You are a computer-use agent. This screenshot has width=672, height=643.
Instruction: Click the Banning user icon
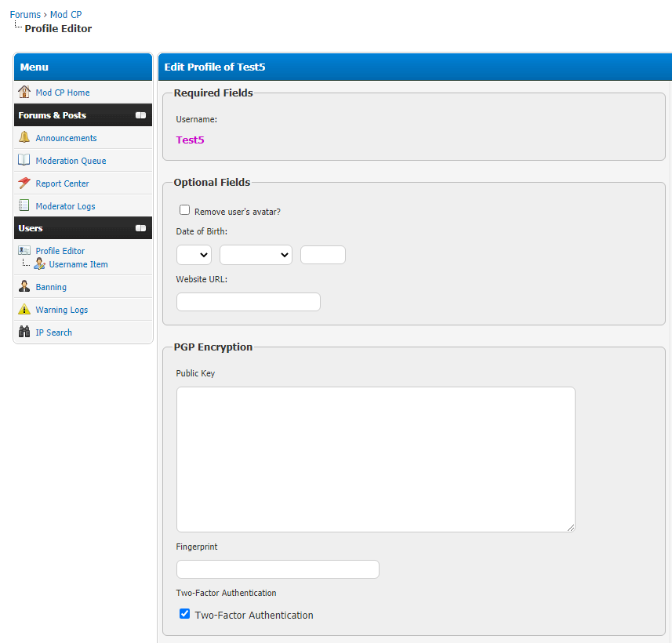(24, 287)
